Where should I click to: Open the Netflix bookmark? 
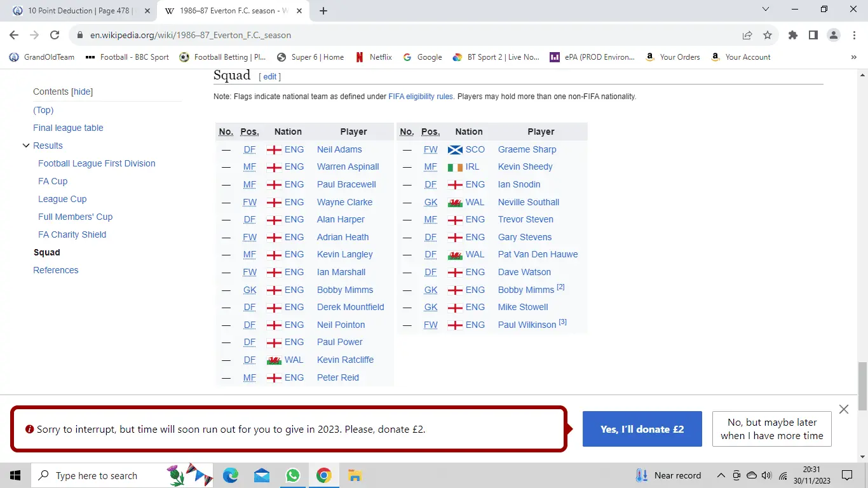click(x=373, y=57)
